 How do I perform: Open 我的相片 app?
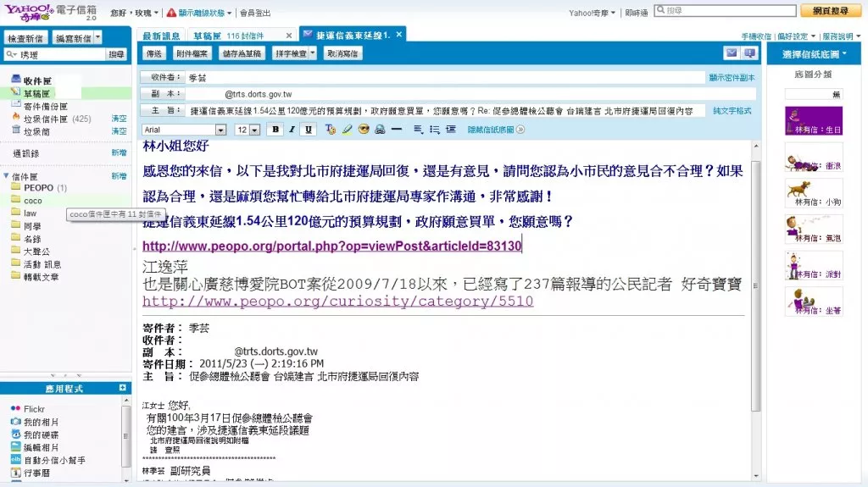click(41, 422)
